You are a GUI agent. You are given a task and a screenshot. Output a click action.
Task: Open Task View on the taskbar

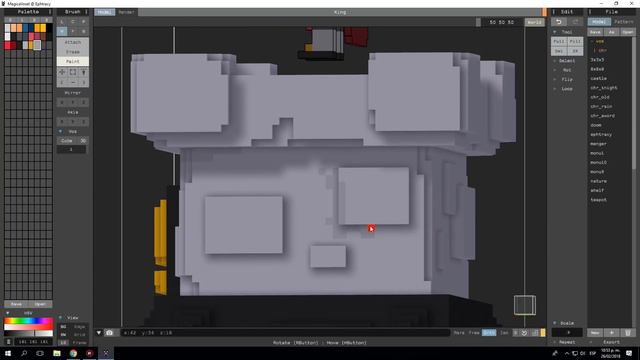(x=40, y=353)
